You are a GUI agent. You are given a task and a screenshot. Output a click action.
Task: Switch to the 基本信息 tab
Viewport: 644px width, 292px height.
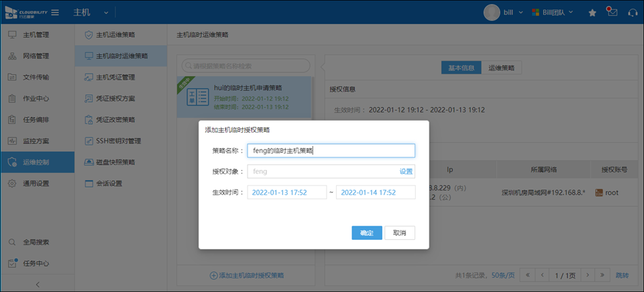(x=461, y=68)
